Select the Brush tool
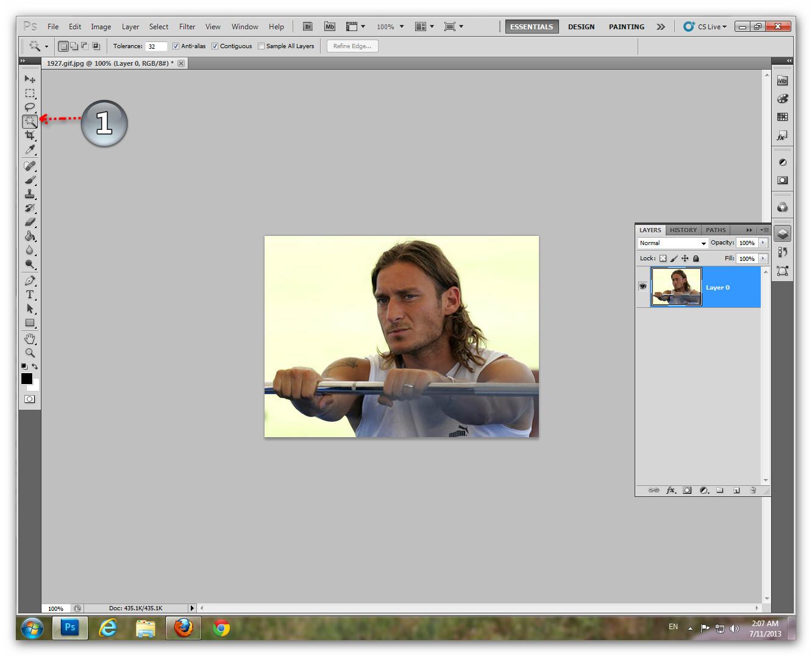Viewport: 812px width, 656px height. coord(29,180)
